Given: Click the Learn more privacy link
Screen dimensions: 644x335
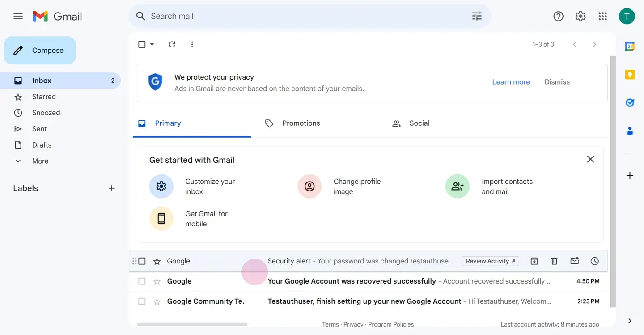Looking at the screenshot, I should pos(511,82).
